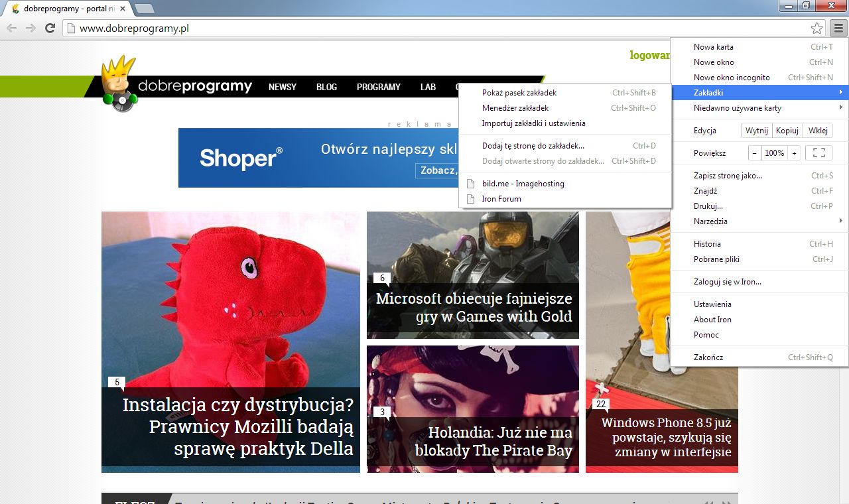Image resolution: width=849 pixels, height=504 pixels.
Task: Select Zaloguj się w Iron
Action: [x=759, y=282]
